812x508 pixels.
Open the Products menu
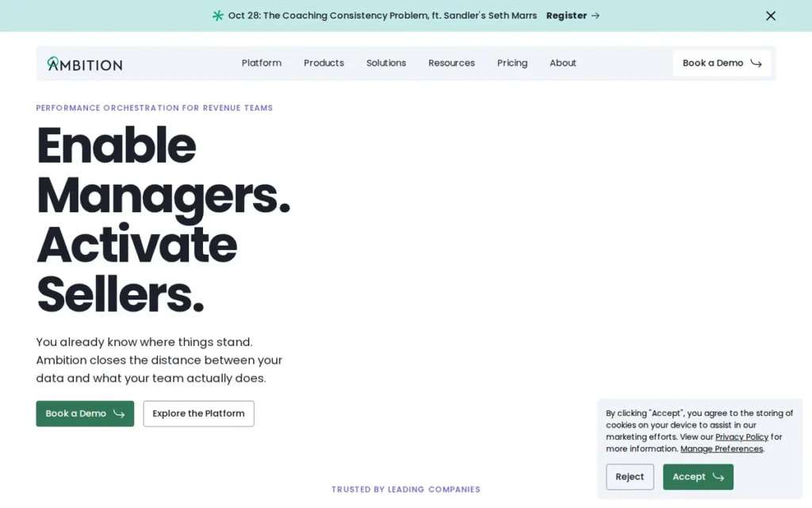pyautogui.click(x=324, y=63)
